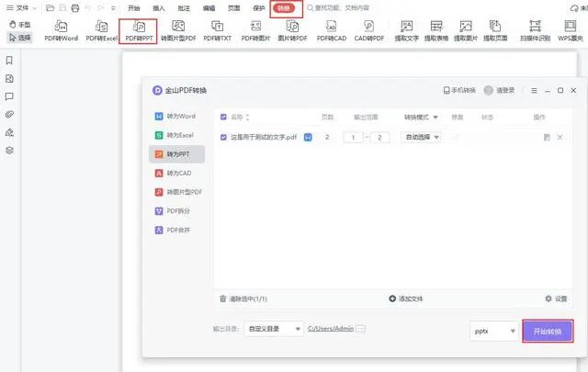
Task: Click the 扫描件识别 toolbar icon
Action: click(535, 30)
